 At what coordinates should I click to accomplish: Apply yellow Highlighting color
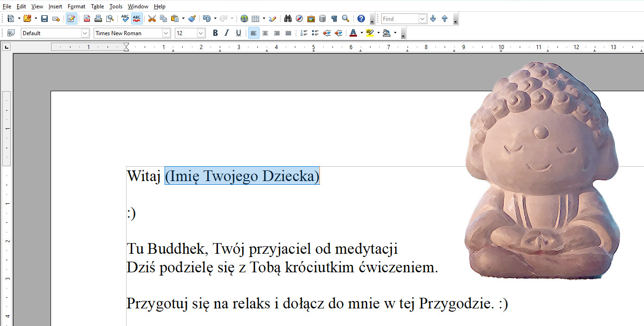[x=370, y=33]
